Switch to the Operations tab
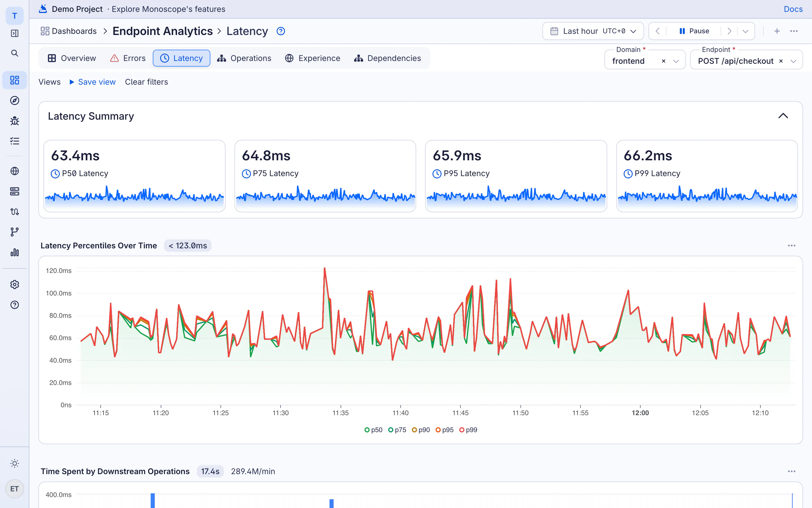The image size is (812, 508). pos(244,58)
